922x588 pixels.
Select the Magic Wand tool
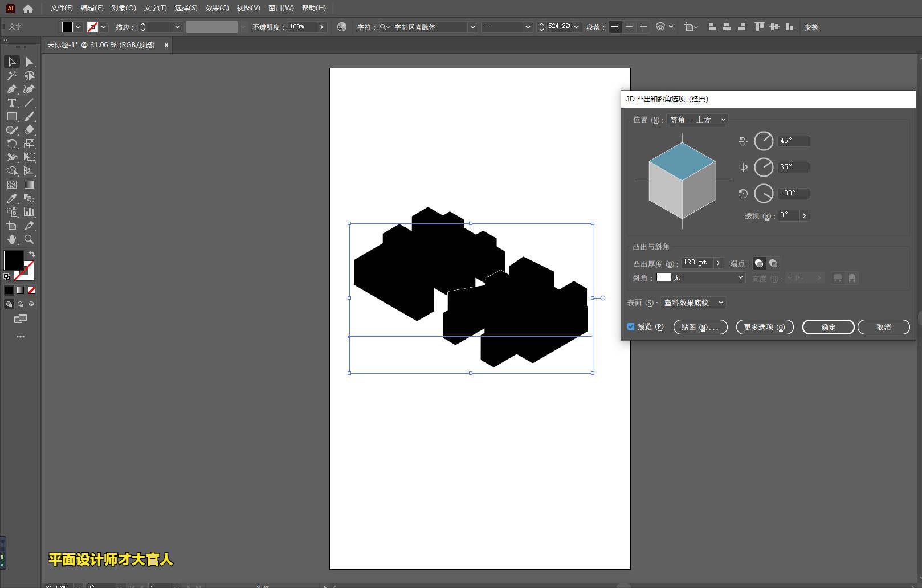tap(11, 75)
